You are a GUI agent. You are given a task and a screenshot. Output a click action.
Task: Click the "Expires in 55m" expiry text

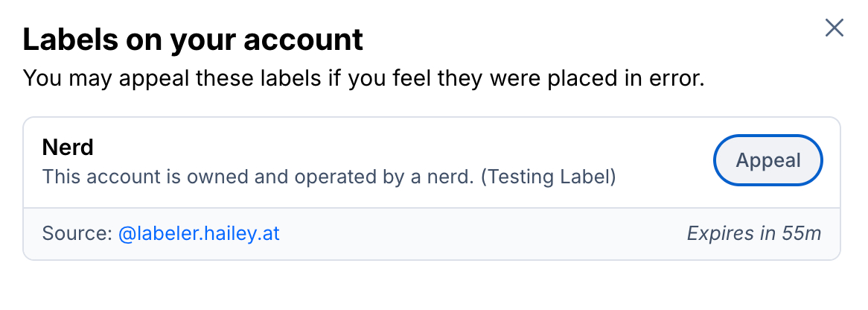pyautogui.click(x=753, y=234)
